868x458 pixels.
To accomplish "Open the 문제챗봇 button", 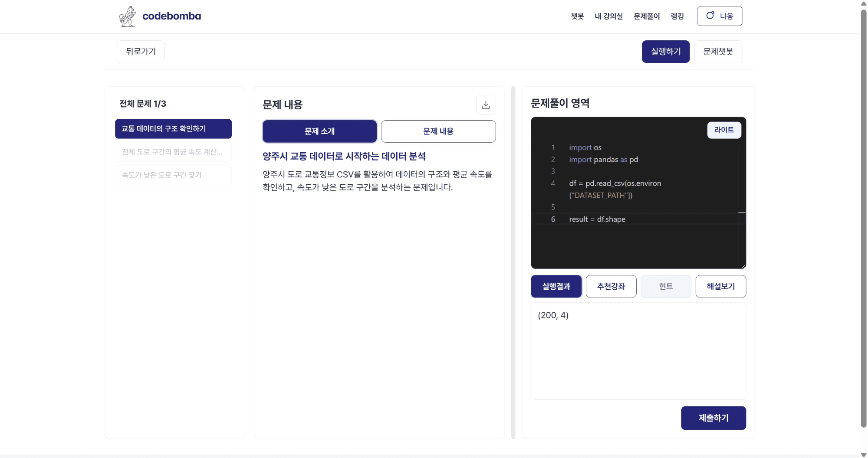I will (718, 52).
